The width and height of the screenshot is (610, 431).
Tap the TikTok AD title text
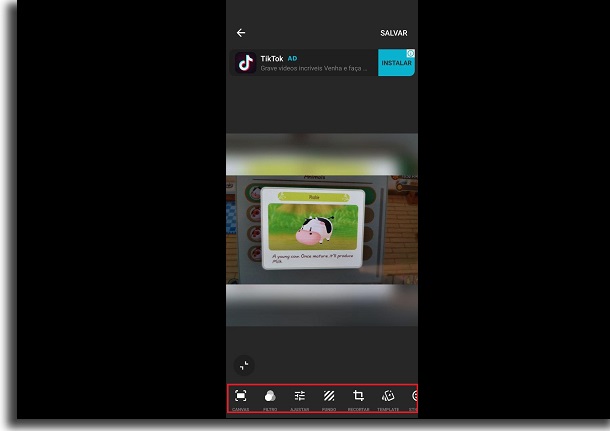[279, 59]
